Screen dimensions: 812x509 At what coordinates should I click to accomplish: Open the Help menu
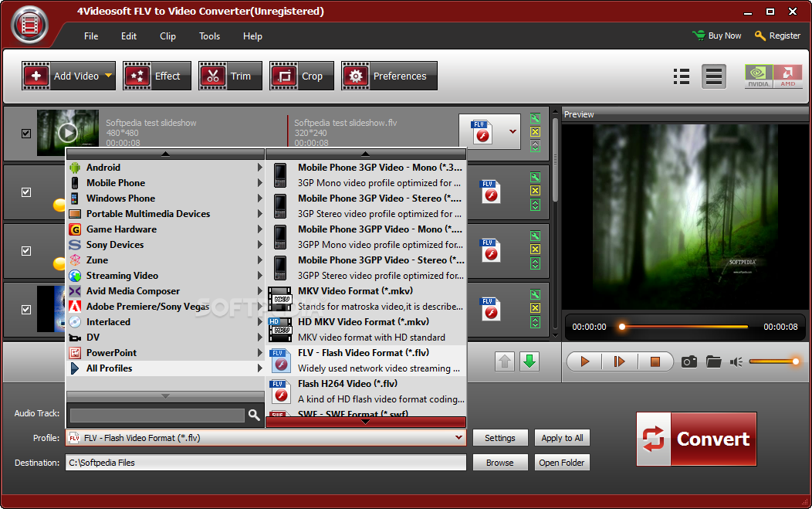252,36
